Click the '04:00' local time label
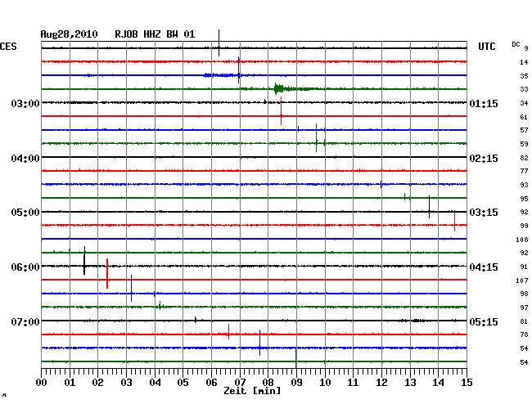Image resolution: width=532 pixels, height=404 pixels. (x=25, y=159)
